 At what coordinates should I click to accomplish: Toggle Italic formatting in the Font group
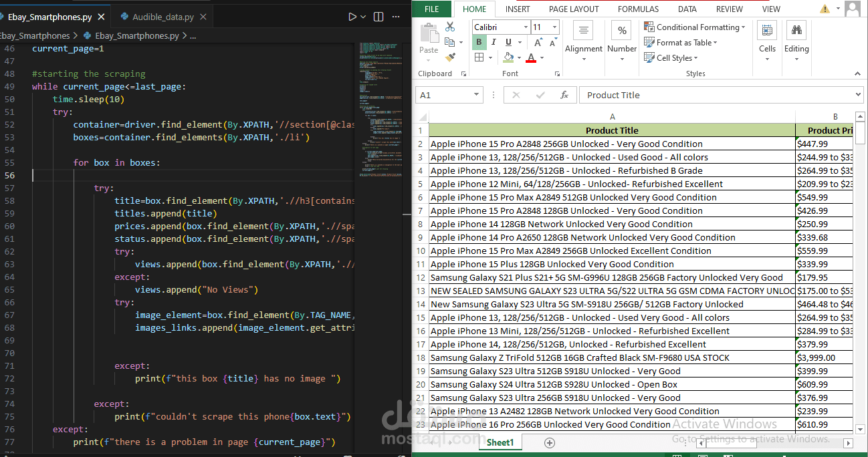click(493, 42)
